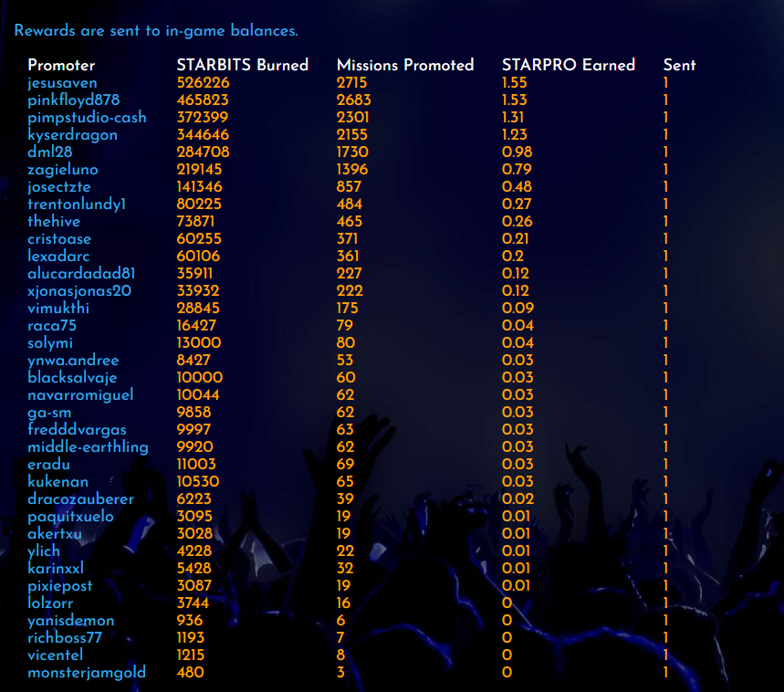This screenshot has height=692, width=784.
Task: Select eradu promoter name
Action: click(x=48, y=465)
